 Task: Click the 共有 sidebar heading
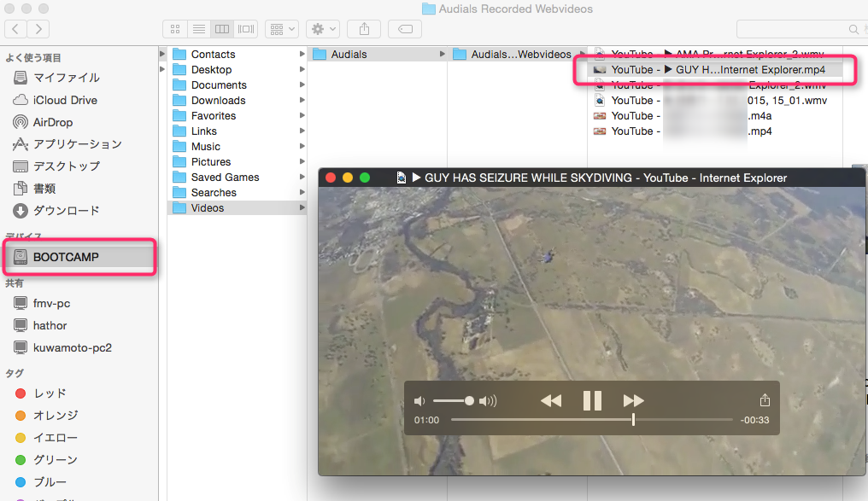point(15,283)
